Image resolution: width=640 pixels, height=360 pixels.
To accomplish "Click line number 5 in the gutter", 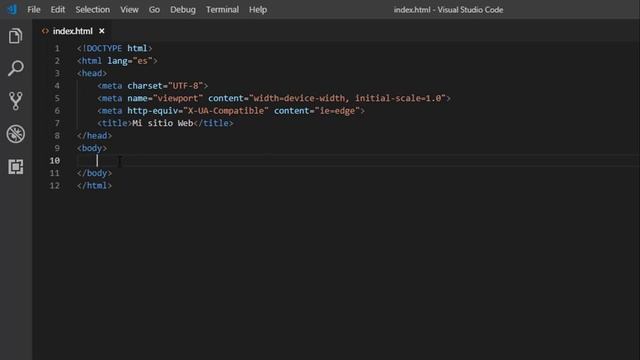I will click(57, 98).
